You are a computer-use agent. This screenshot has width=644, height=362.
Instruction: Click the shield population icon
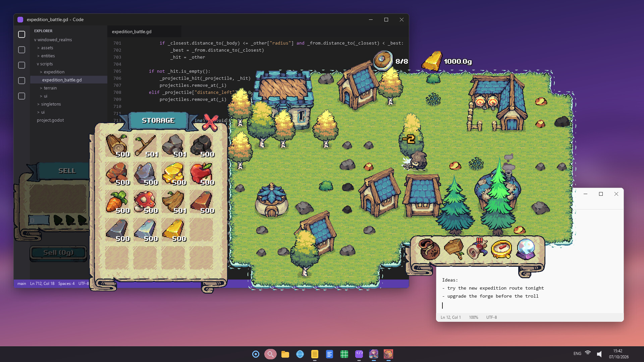(383, 61)
